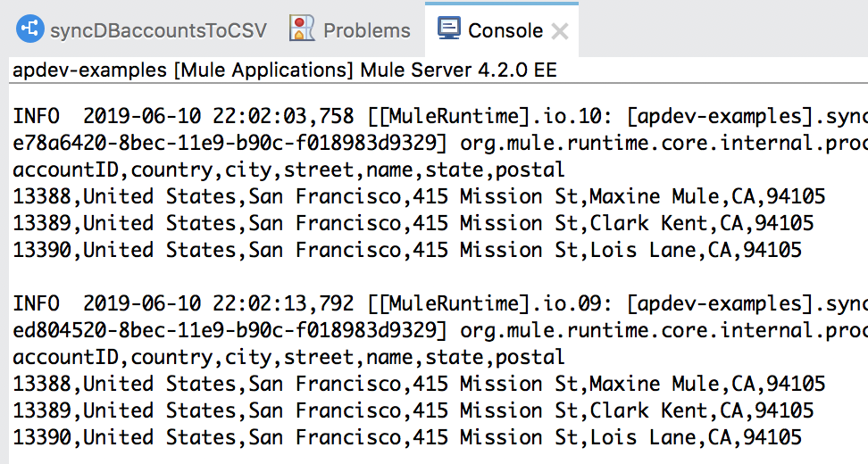Click the Clark Kent row under the 22:02:03 entry
Image resolution: width=868 pixels, height=464 pixels.
(x=413, y=223)
